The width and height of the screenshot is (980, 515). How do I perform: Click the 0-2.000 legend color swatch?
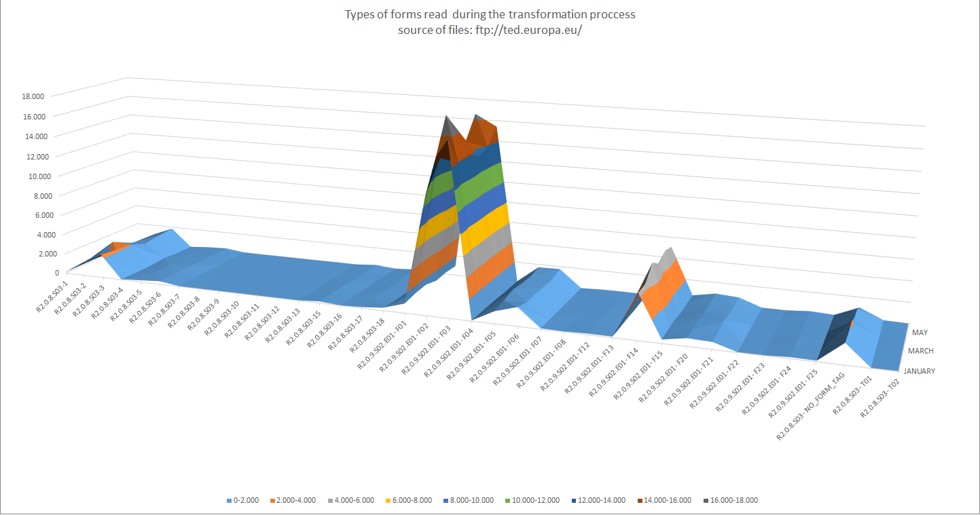click(230, 501)
